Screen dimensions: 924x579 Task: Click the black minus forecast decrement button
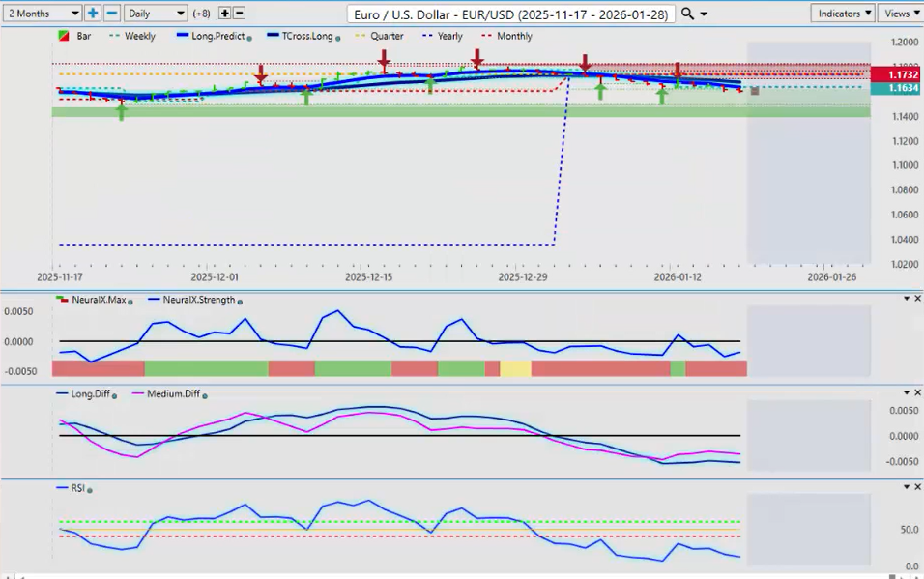(x=240, y=14)
